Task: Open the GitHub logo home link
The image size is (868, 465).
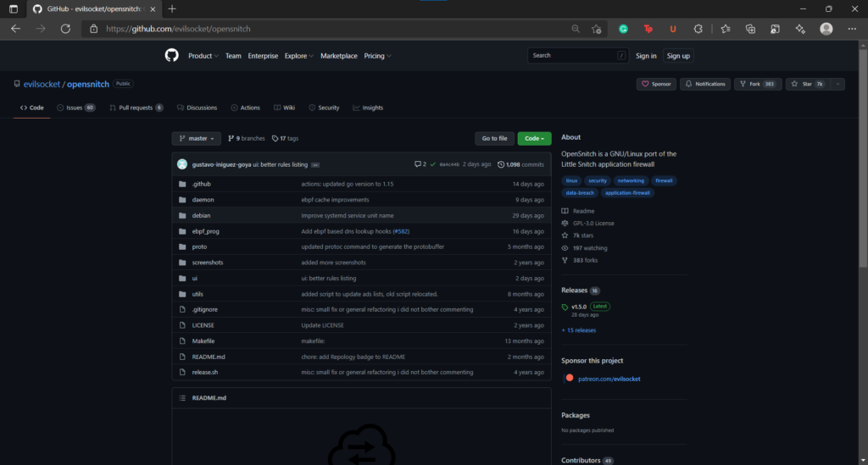Action: tap(171, 55)
